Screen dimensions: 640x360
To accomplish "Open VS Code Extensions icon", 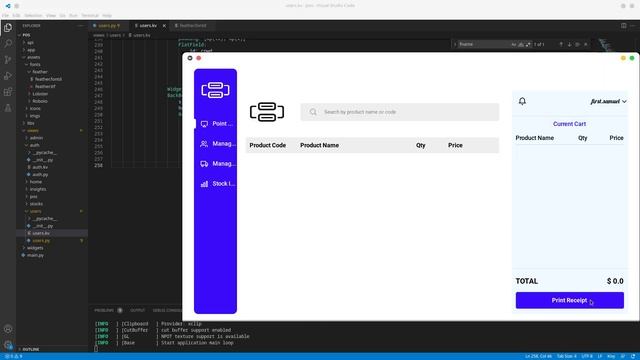I will coord(8,92).
